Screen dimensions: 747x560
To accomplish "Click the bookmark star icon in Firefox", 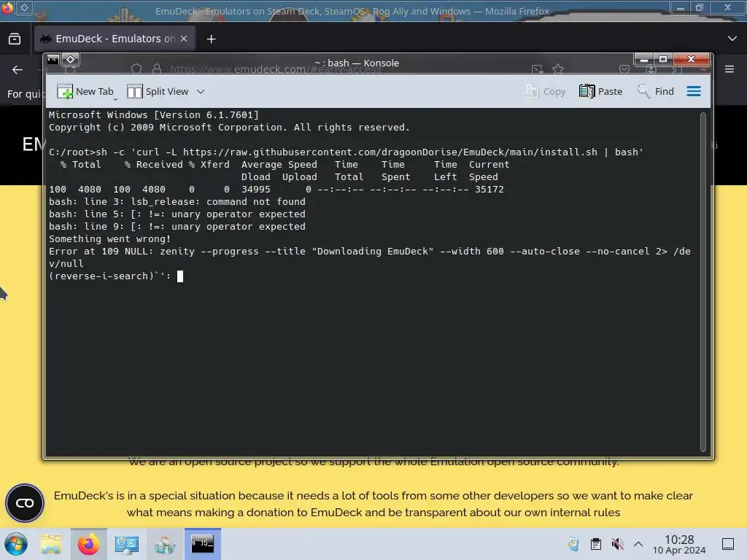I will tap(558, 69).
